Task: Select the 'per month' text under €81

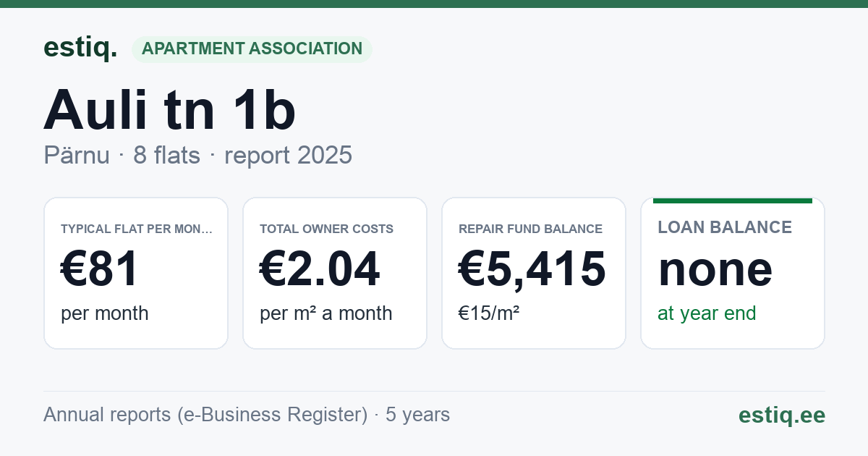Action: pyautogui.click(x=105, y=313)
